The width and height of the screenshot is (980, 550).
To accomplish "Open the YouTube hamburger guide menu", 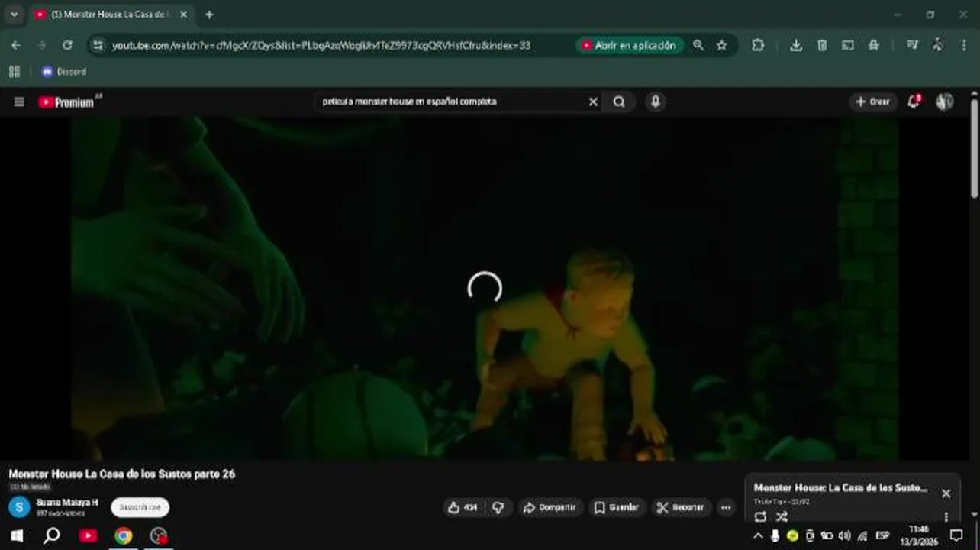I will point(19,102).
